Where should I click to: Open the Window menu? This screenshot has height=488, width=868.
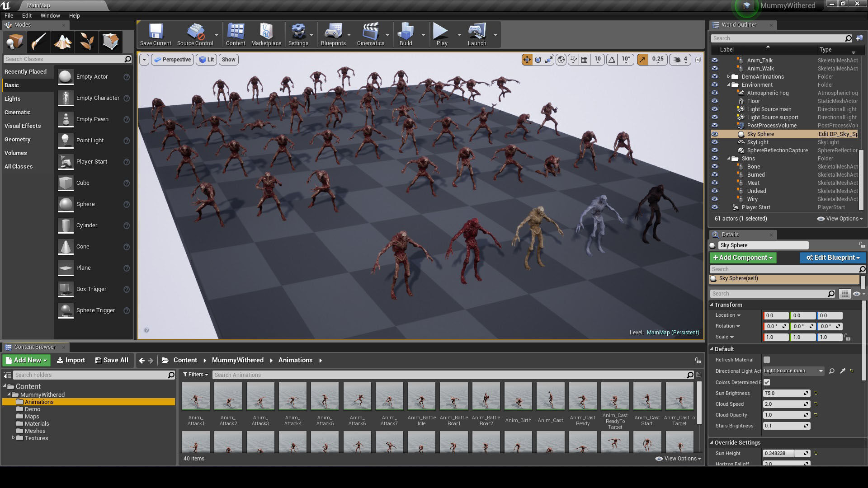coord(50,15)
